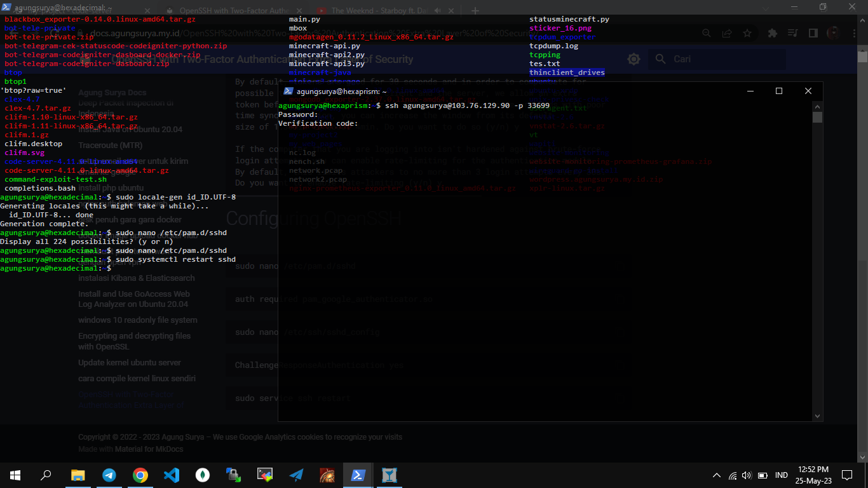The height and width of the screenshot is (488, 868).
Task: Open Telegram from the taskbar
Action: [109, 475]
